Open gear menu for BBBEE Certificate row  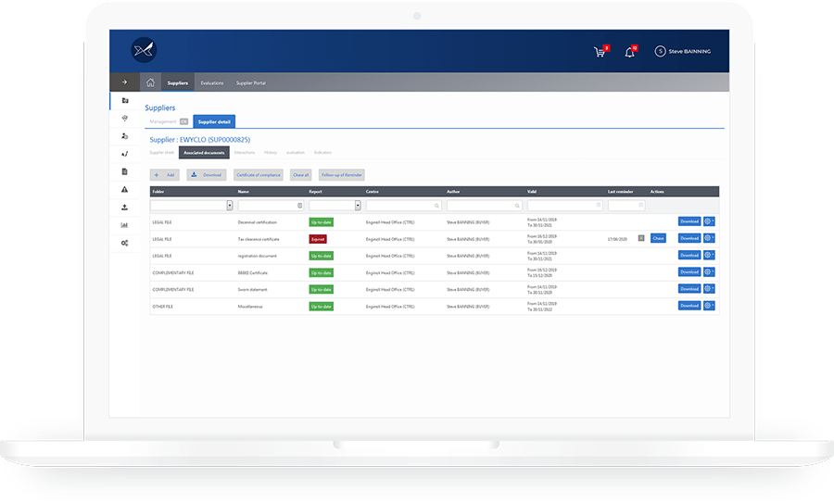pos(709,271)
